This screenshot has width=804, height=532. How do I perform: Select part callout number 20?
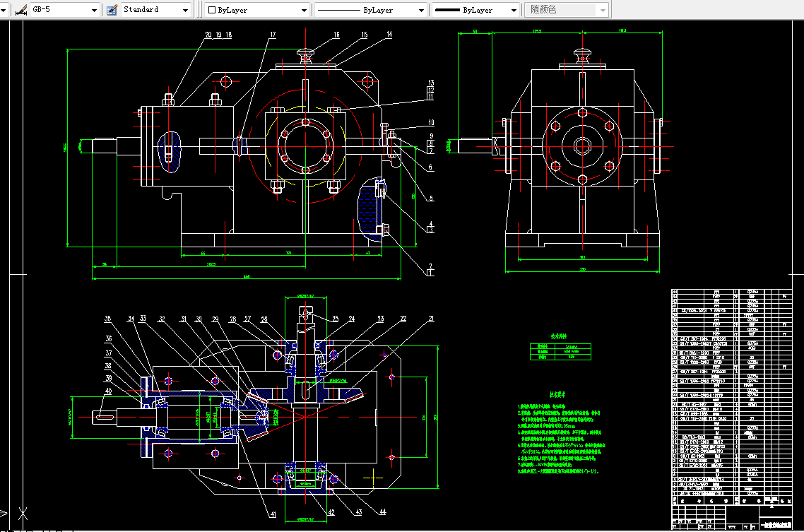point(208,35)
